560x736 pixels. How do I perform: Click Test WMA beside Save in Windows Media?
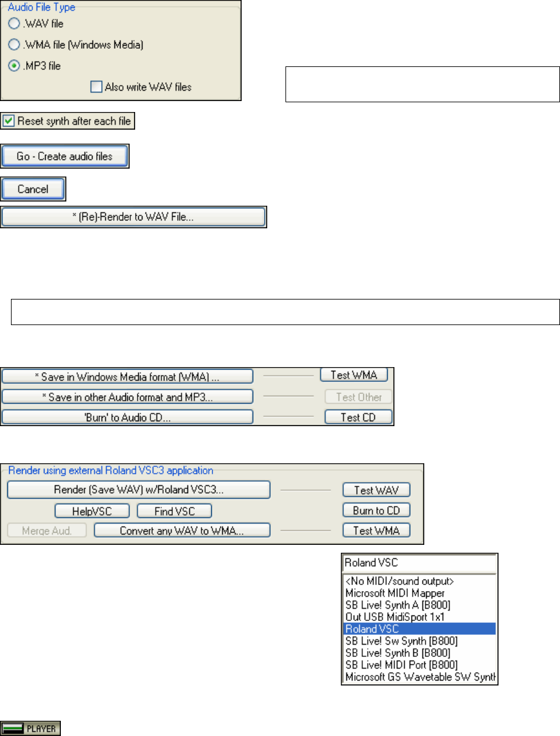click(x=353, y=375)
